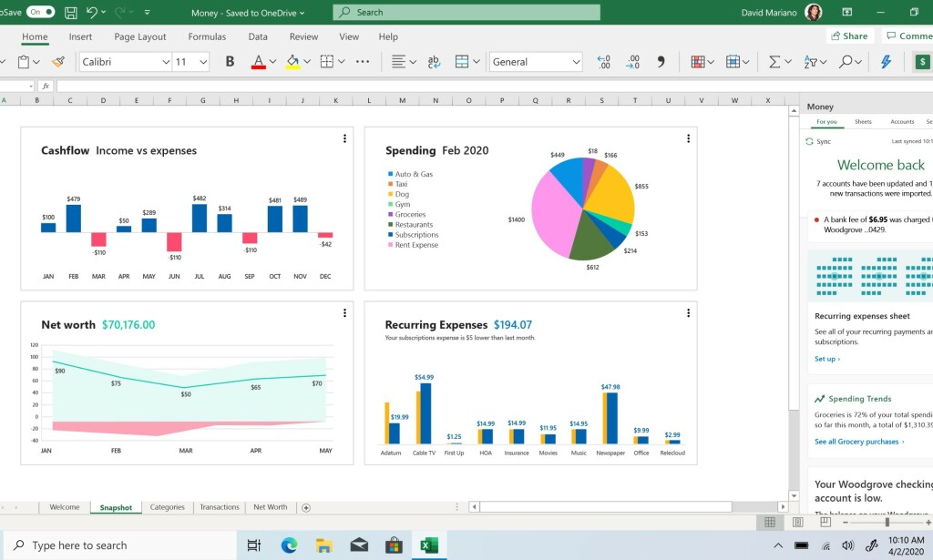Add a new sheet with plus button
The height and width of the screenshot is (560, 933).
306,508
